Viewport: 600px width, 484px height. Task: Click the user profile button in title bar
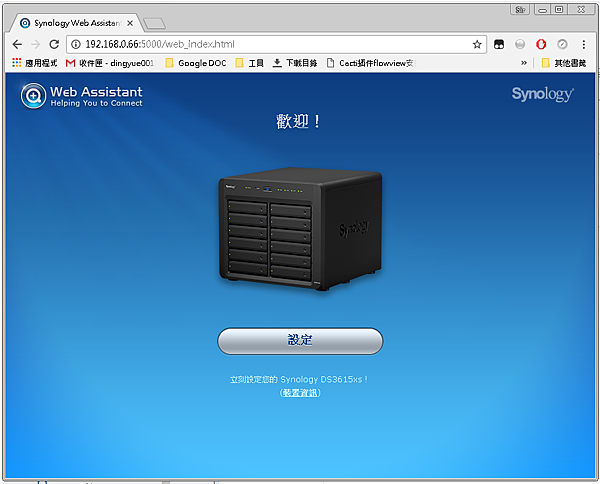520,10
